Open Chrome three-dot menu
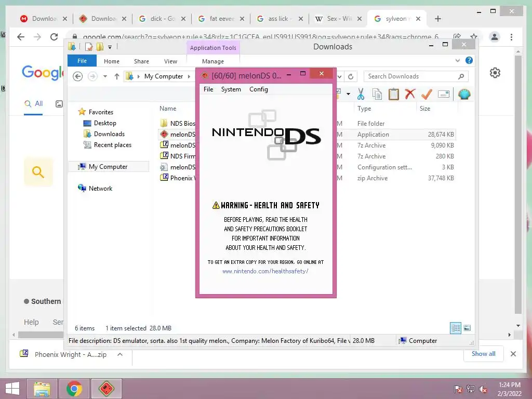Image resolution: width=532 pixels, height=399 pixels. pyautogui.click(x=511, y=37)
